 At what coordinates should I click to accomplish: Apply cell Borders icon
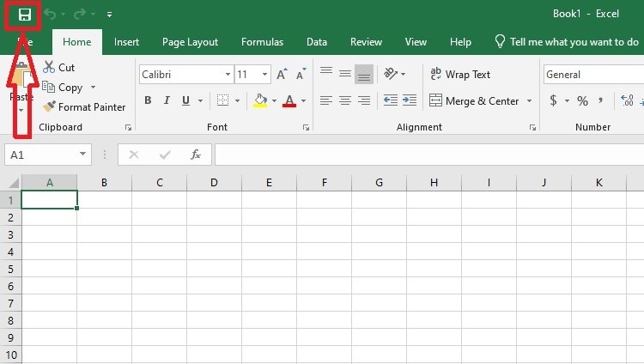pyautogui.click(x=222, y=100)
